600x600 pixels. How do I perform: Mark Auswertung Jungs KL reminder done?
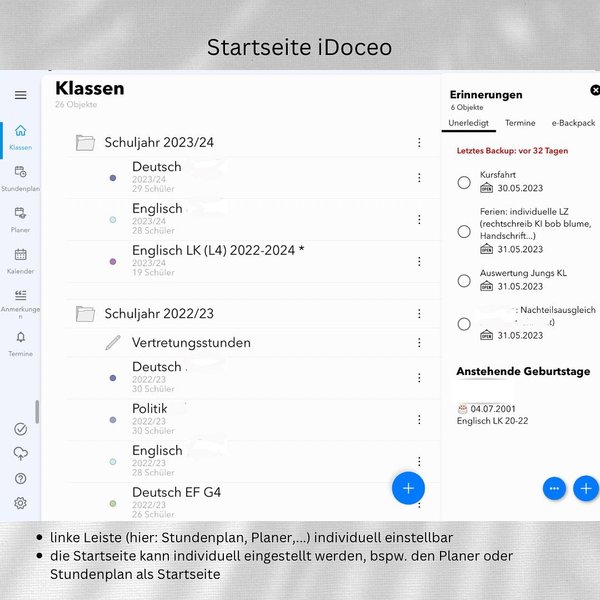coord(464,281)
